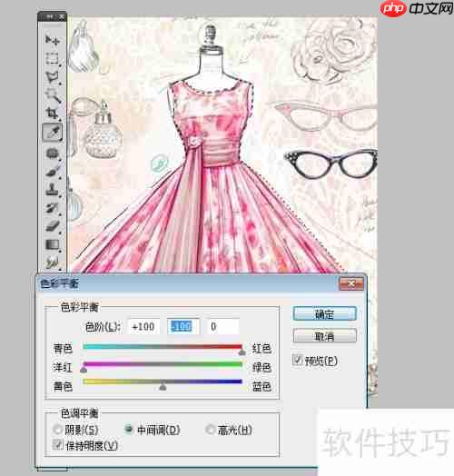The width and height of the screenshot is (454, 476).
Task: Select the Polygonal Lasso tool
Action: point(53,77)
